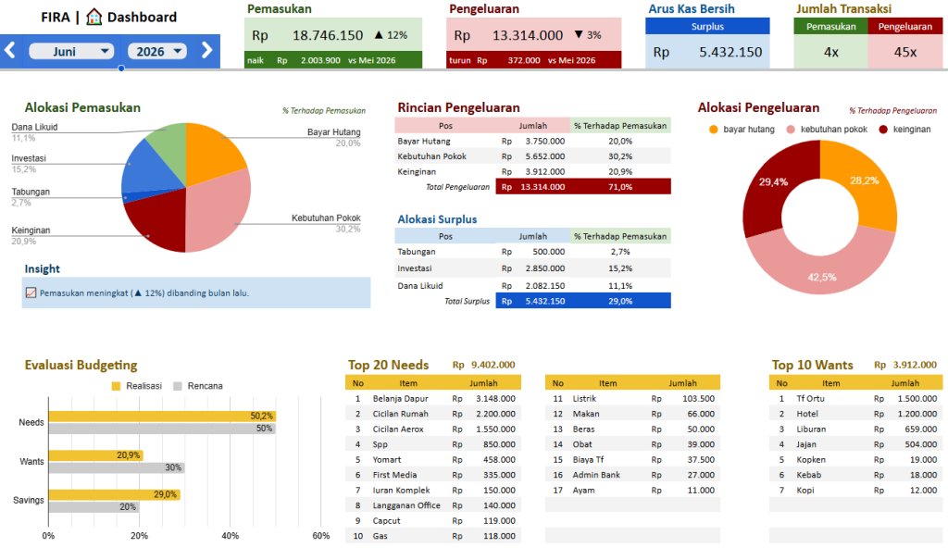The height and width of the screenshot is (560, 948).
Task: Click the 45x transaction count cell
Action: pos(905,52)
